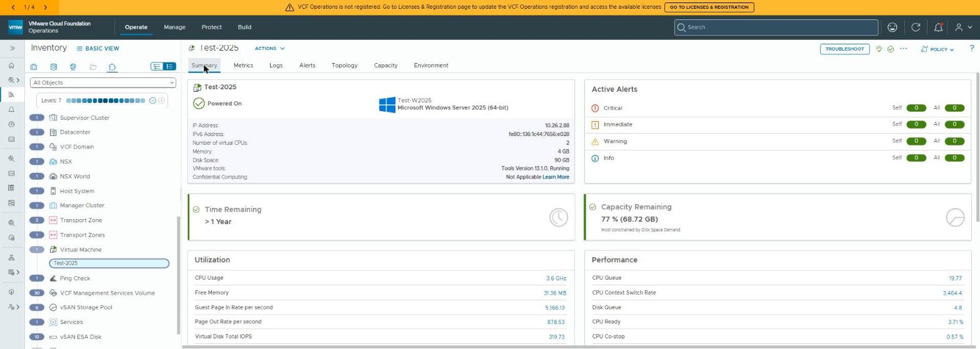980x349 pixels.
Task: Open the Actions dropdown
Action: [x=269, y=48]
